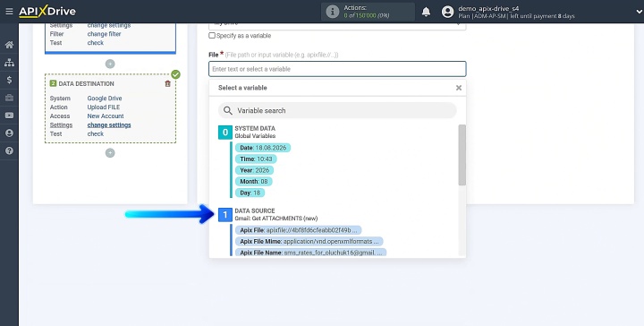Open destination change settings link
This screenshot has height=326, width=644.
click(109, 125)
